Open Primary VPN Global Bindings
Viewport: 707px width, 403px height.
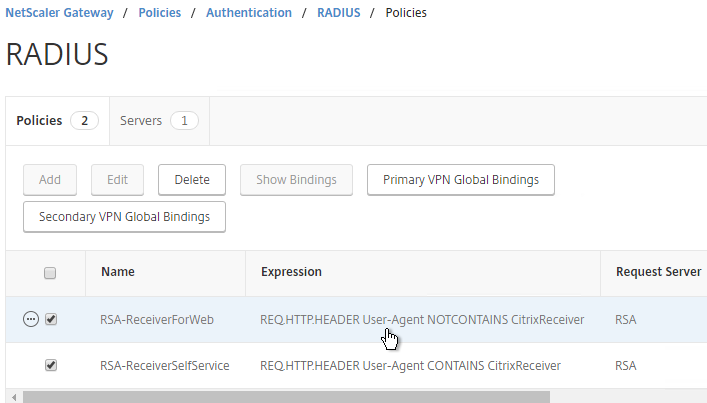click(x=461, y=180)
